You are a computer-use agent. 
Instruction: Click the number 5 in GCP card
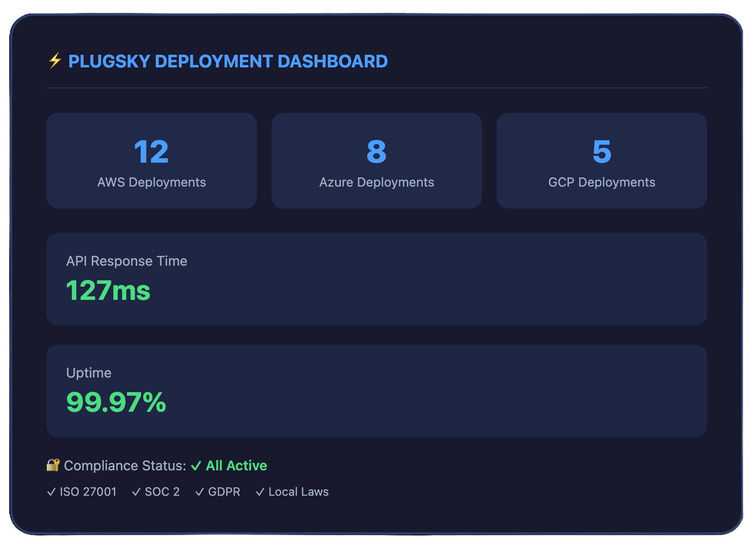(x=602, y=152)
